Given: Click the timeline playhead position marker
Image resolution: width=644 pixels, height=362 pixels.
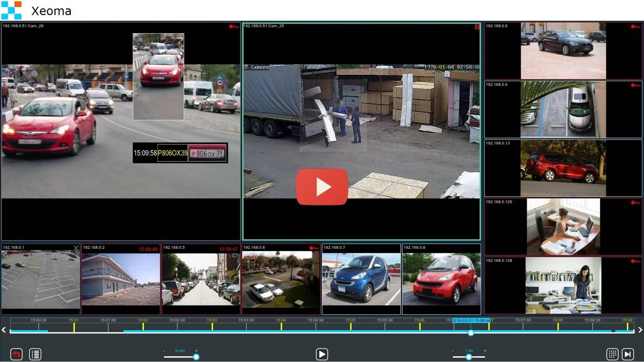Looking at the screenshot, I should (x=471, y=333).
